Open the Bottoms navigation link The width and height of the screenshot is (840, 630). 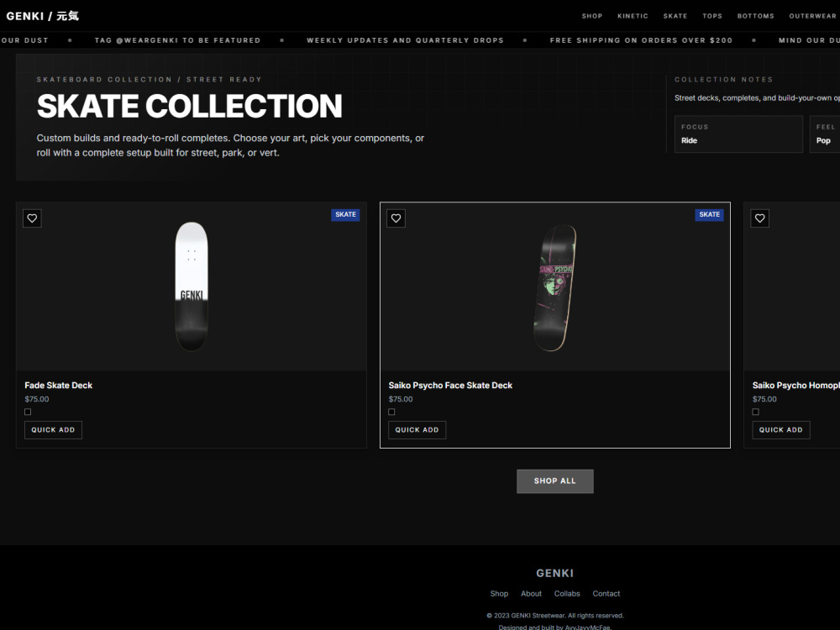[x=755, y=16]
